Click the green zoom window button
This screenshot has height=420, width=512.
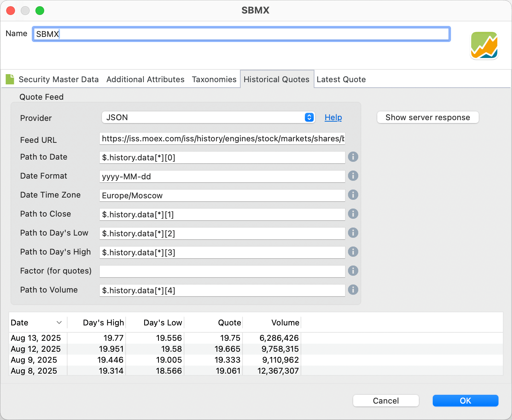(40, 11)
